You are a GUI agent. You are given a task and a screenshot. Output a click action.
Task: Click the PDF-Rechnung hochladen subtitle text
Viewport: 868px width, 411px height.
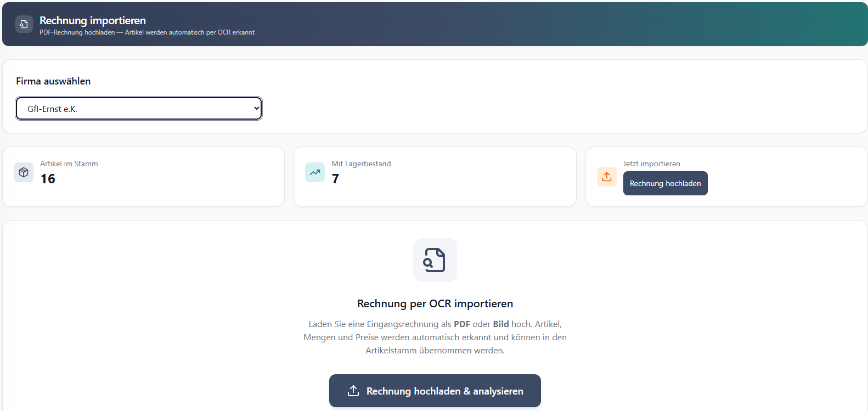pyautogui.click(x=147, y=32)
